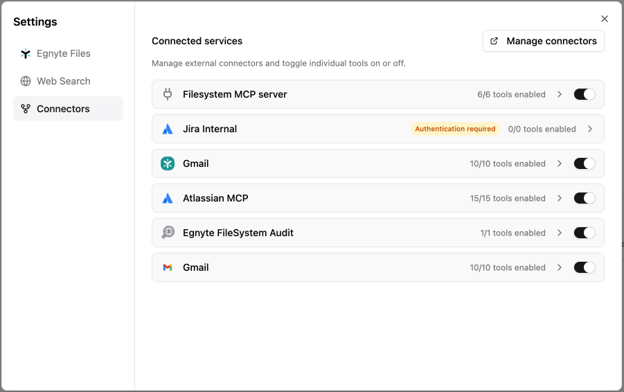Click the Jira Internal Atlassian logo icon
Screen dimensions: 624x392
pyautogui.click(x=168, y=129)
